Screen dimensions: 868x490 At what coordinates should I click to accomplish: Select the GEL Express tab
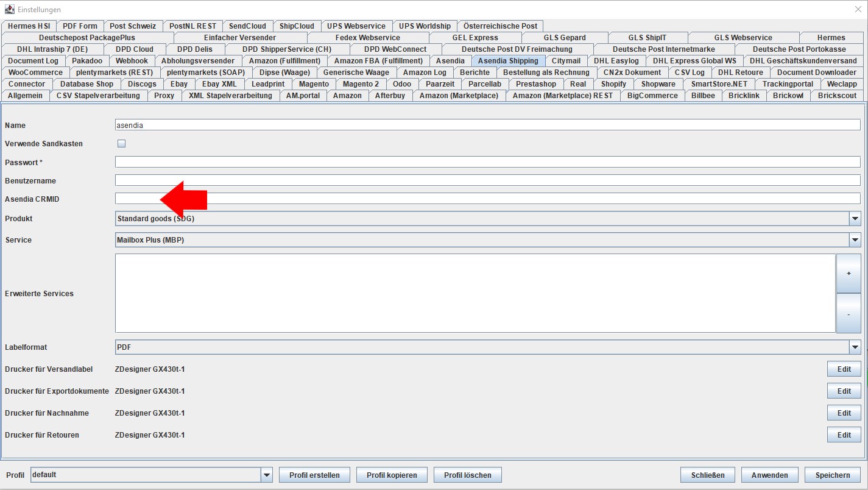pyautogui.click(x=475, y=38)
